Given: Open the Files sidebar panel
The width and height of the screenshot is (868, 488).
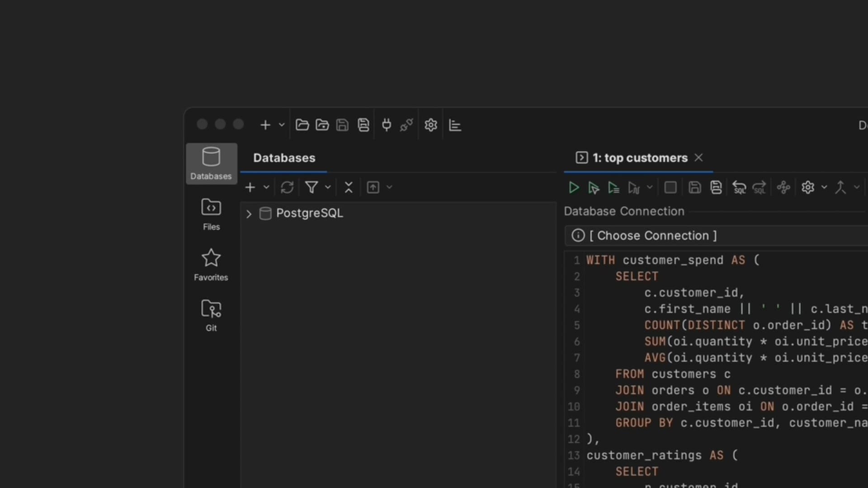Looking at the screenshot, I should [211, 214].
